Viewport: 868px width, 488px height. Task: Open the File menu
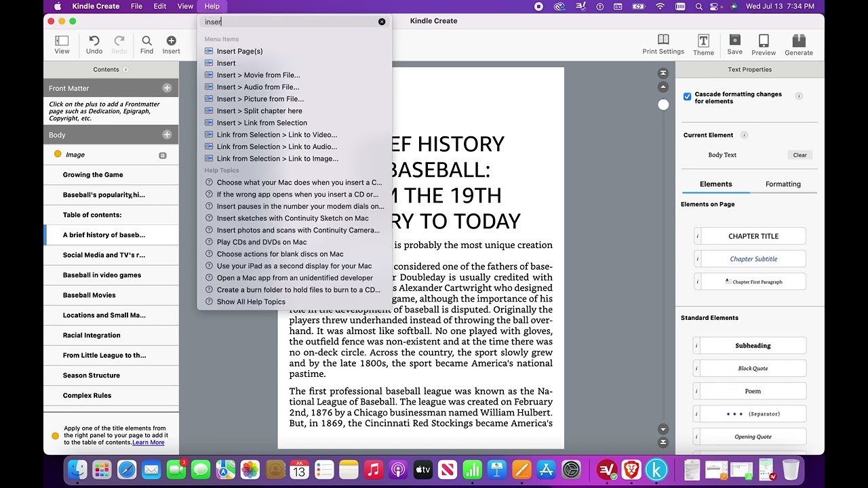pyautogui.click(x=136, y=6)
